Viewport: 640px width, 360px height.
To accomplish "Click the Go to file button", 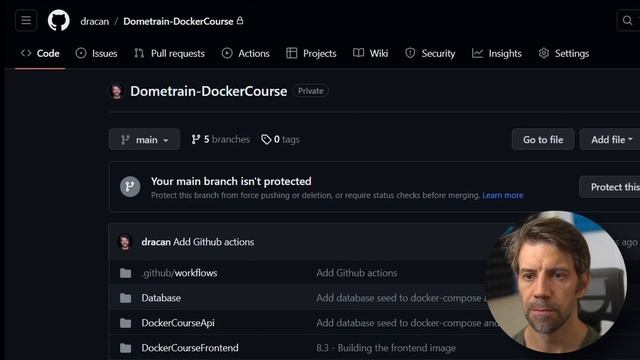I will pyautogui.click(x=543, y=140).
